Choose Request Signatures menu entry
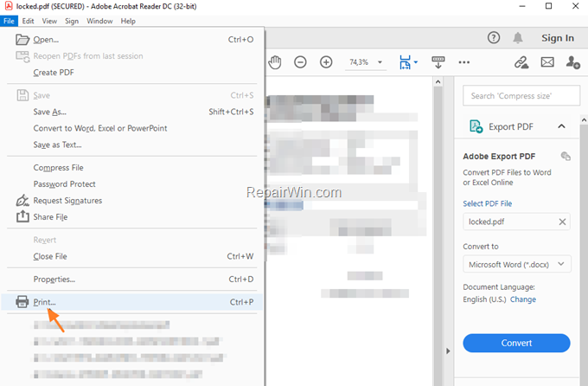Image resolution: width=588 pixels, height=386 pixels. (132, 201)
